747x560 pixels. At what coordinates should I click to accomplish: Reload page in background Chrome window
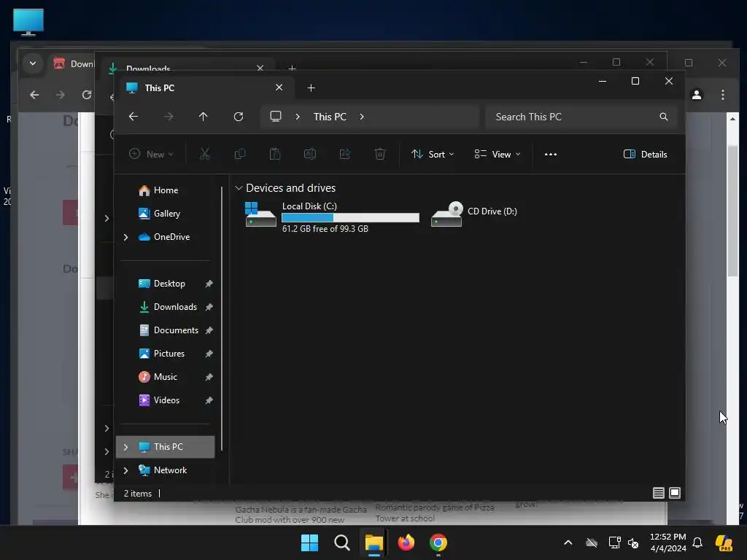(x=86, y=95)
